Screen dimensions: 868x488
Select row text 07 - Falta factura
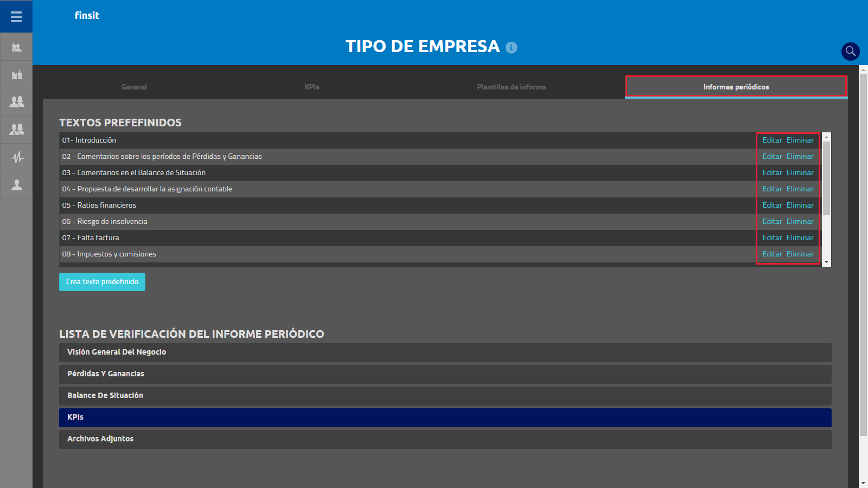[91, 237]
